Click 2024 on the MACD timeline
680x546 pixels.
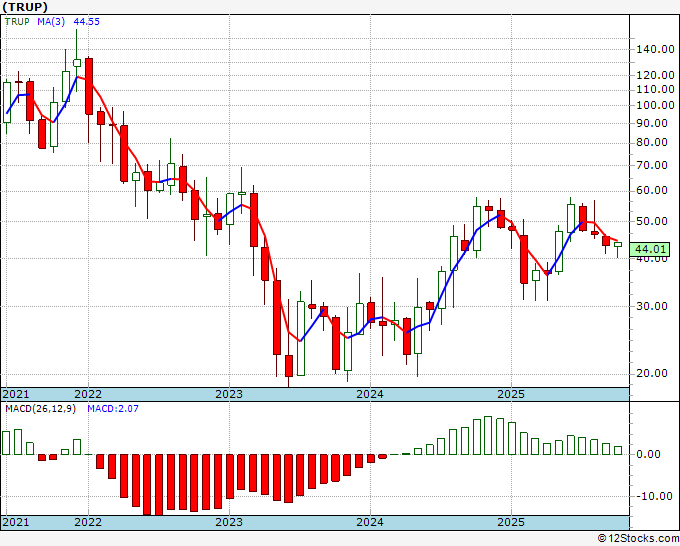coord(370,522)
